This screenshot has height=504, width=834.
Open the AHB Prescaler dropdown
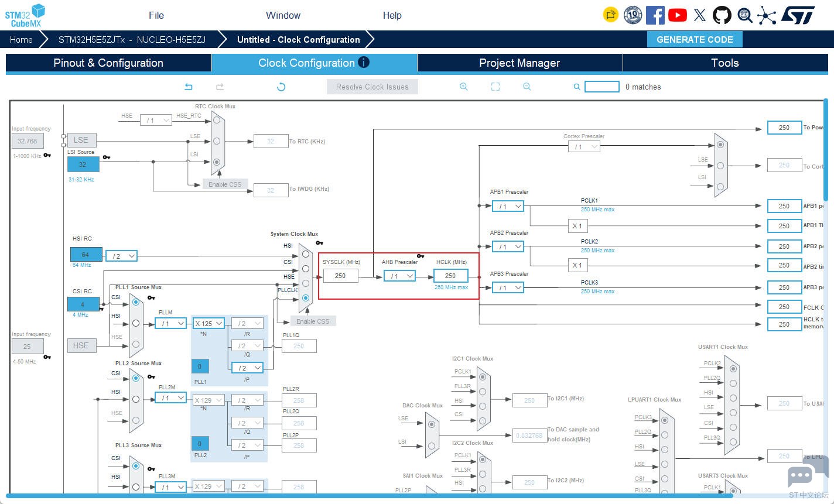pyautogui.click(x=399, y=276)
